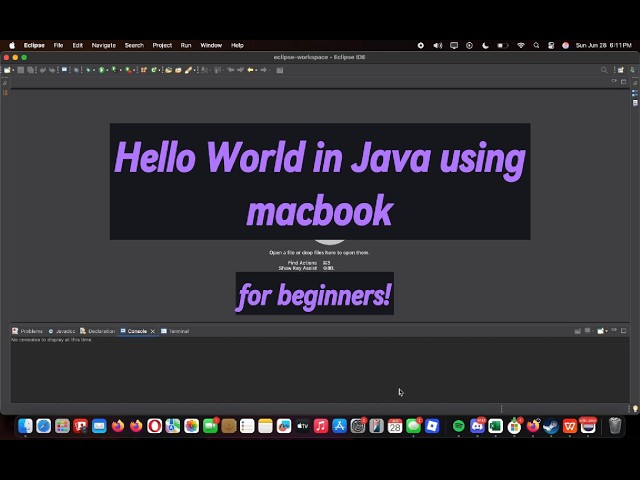This screenshot has width=640, height=480.
Task: Switch to the Javadoc tab
Action: point(62,331)
